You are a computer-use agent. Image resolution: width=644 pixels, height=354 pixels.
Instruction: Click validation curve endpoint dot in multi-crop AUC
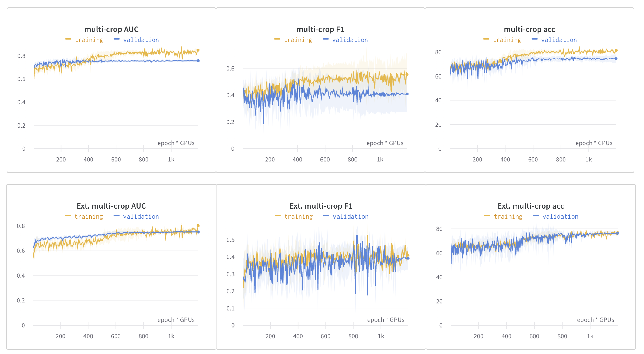pyautogui.click(x=198, y=61)
